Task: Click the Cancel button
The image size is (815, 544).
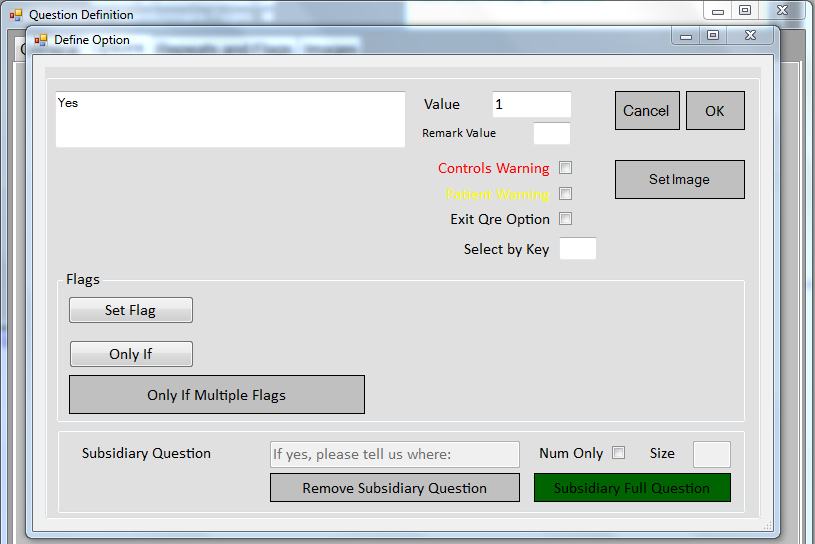Action: click(646, 111)
